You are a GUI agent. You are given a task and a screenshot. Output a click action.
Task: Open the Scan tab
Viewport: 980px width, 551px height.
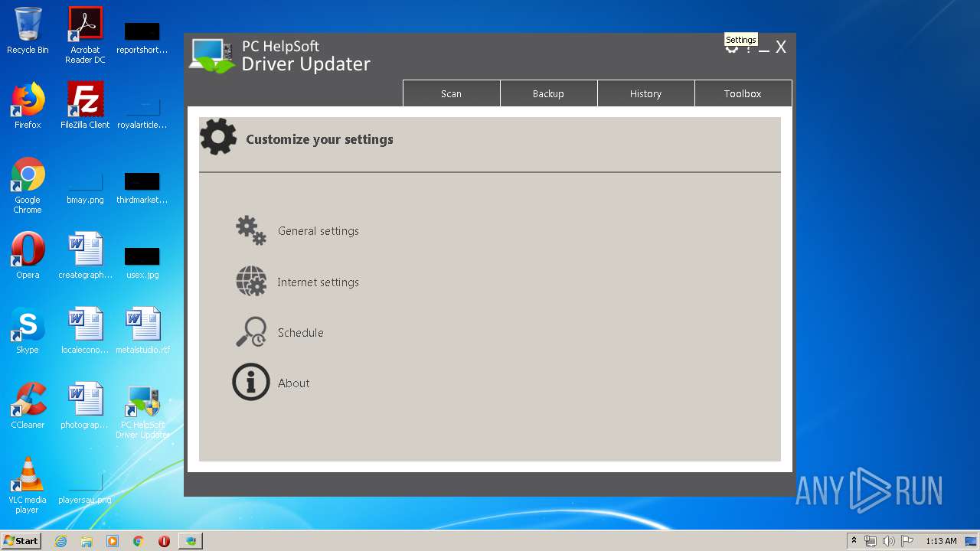point(452,93)
